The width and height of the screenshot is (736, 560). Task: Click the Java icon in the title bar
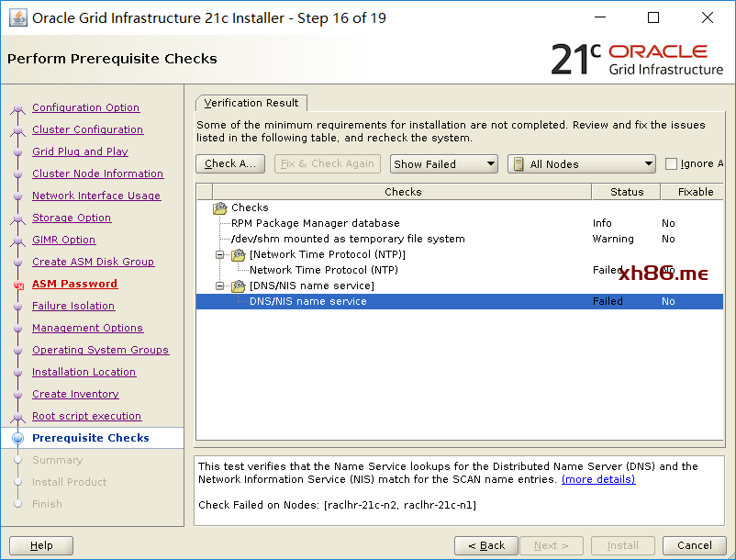point(17,17)
